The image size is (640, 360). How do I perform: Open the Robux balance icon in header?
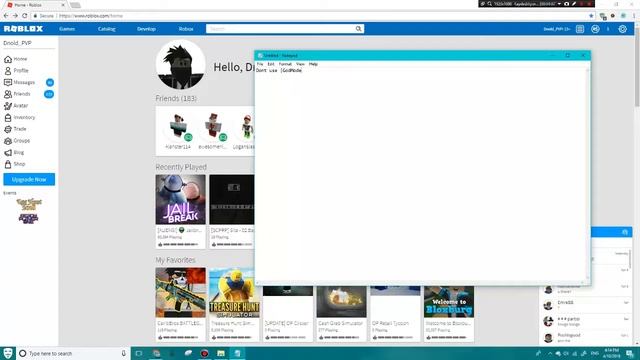[595, 29]
